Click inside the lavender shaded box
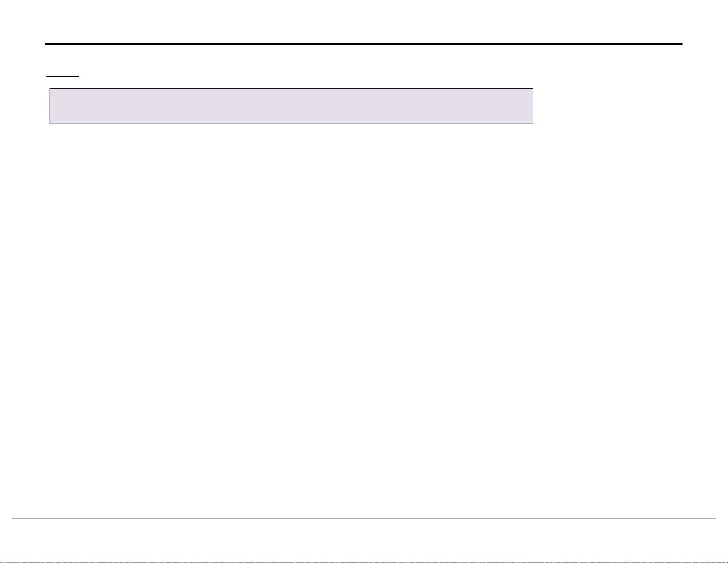 (x=291, y=106)
